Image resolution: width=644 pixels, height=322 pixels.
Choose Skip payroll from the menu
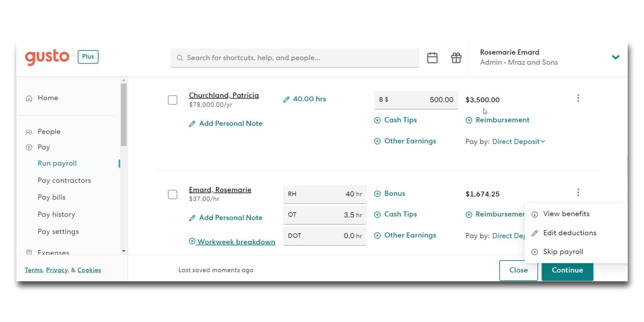pos(563,252)
